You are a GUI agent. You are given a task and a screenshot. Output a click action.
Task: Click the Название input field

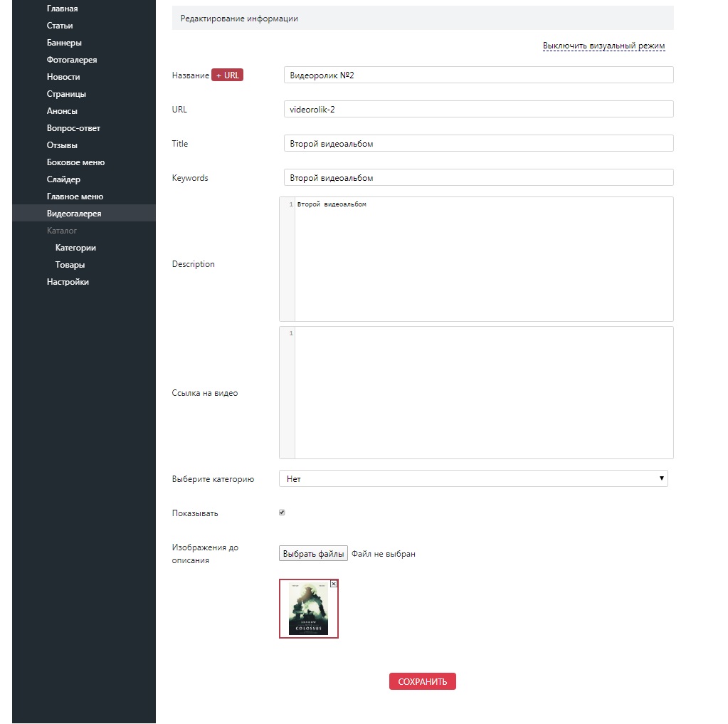479,75
